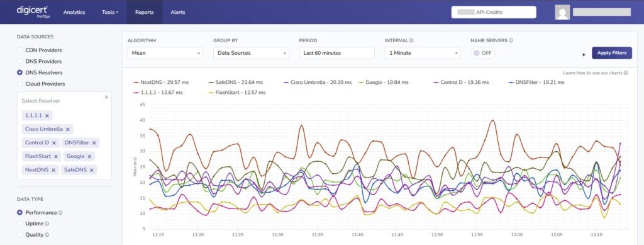Open the Algorithm Mean dropdown
Screen dimensions: 644x245
(x=165, y=53)
